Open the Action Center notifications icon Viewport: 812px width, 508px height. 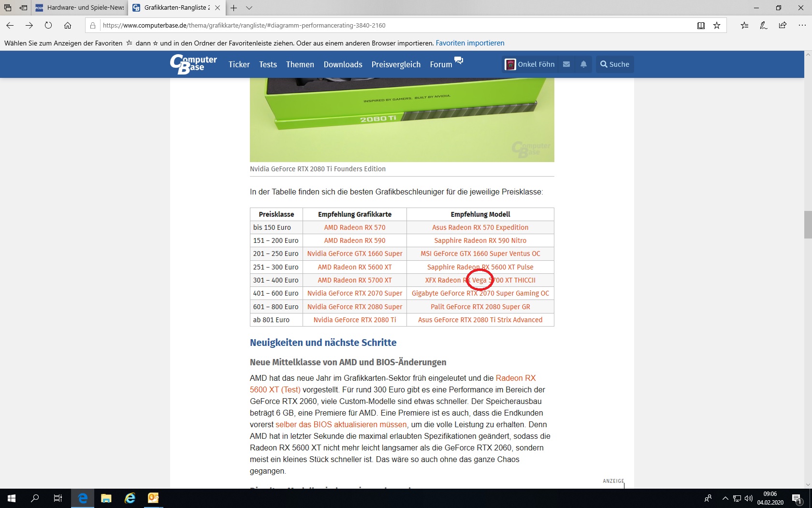797,498
